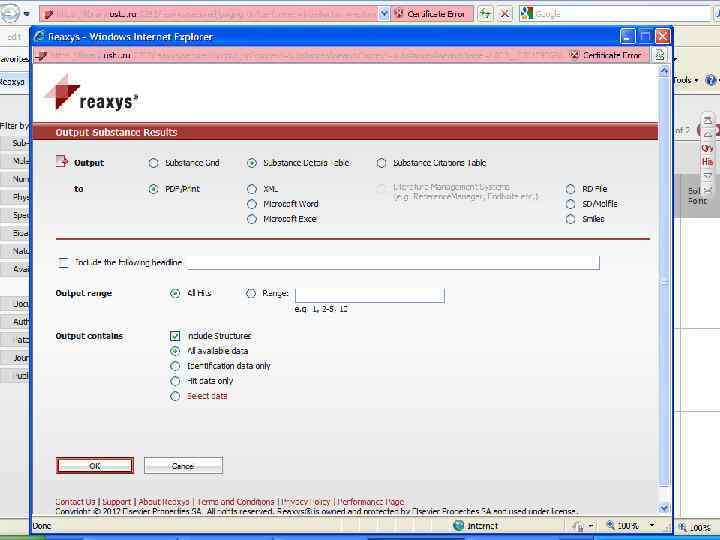The image size is (720, 540).
Task: Open the About Reaxys link
Action: (164, 502)
